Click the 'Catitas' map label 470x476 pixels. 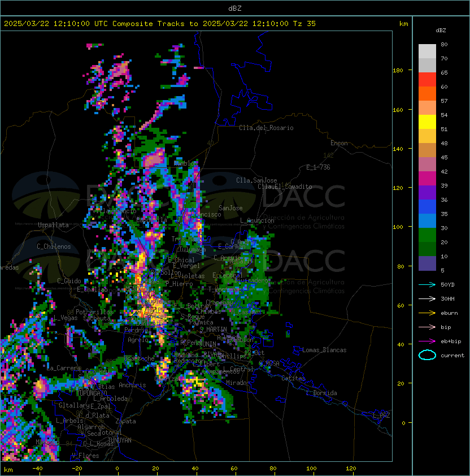click(293, 378)
